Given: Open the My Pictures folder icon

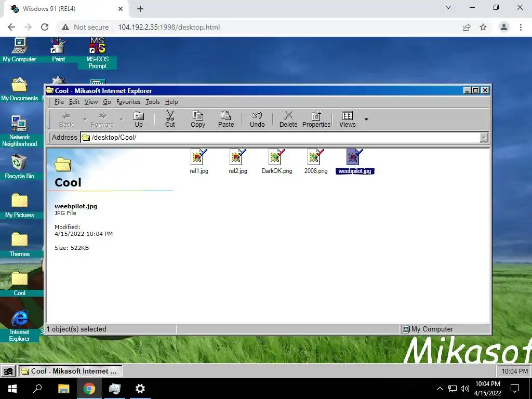Looking at the screenshot, I should pyautogui.click(x=19, y=206).
